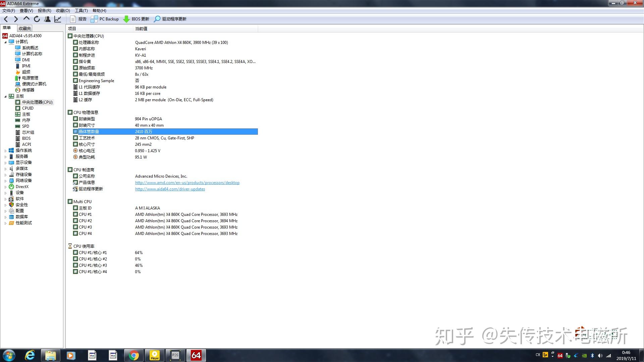The width and height of the screenshot is (644, 362).
Task: Click the Back navigation arrow
Action: 6,19
